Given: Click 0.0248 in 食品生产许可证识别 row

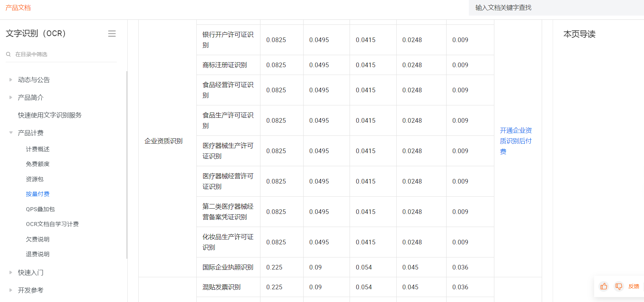Looking at the screenshot, I should (412, 121).
